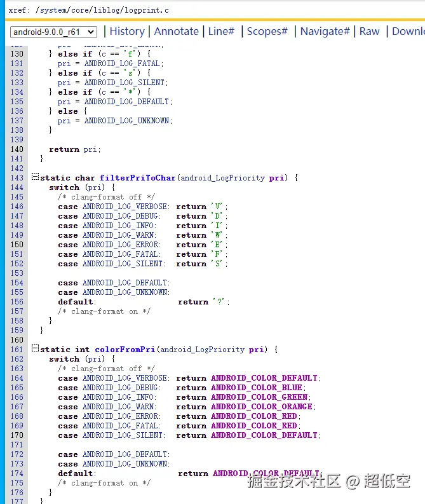
Task: Click line number 161
Action: [x=17, y=350]
